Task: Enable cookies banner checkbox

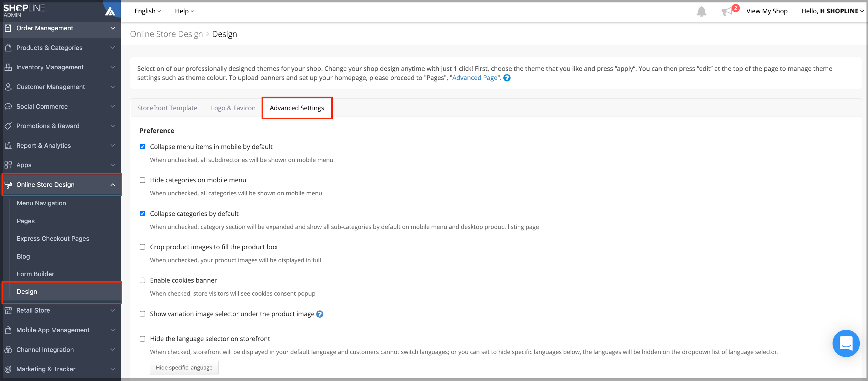Action: pyautogui.click(x=142, y=280)
